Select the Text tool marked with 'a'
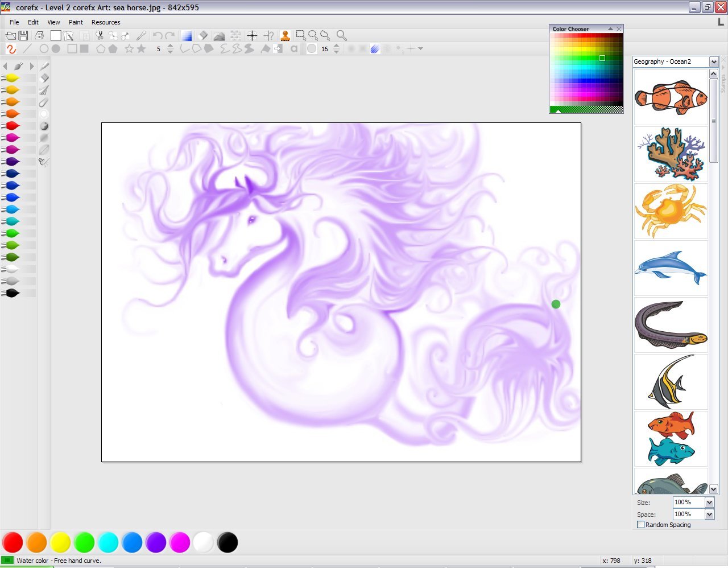 pos(294,49)
